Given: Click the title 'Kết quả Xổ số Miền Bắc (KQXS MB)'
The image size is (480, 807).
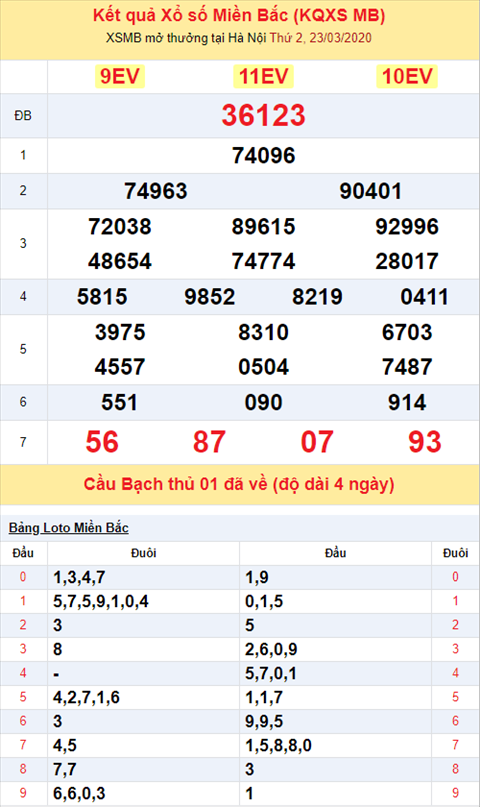Looking at the screenshot, I should click(239, 15).
